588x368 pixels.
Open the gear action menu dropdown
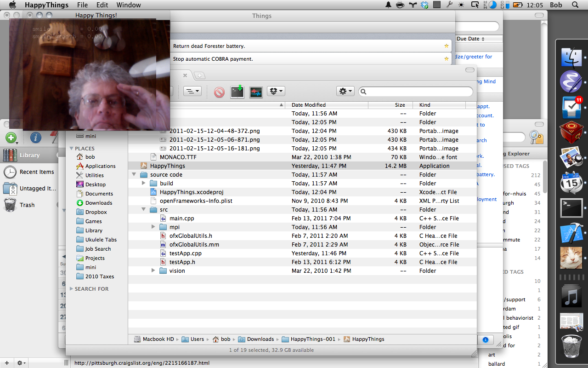[345, 92]
